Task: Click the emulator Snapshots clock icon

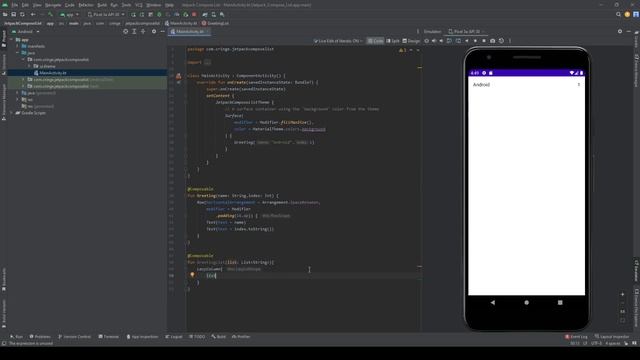Action: tap(501, 41)
